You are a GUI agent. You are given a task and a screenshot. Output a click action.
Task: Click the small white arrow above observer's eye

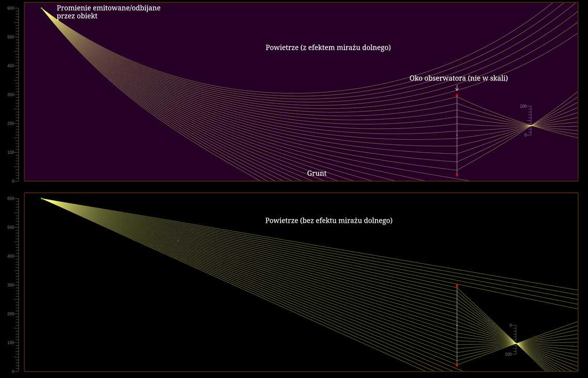(x=456, y=88)
